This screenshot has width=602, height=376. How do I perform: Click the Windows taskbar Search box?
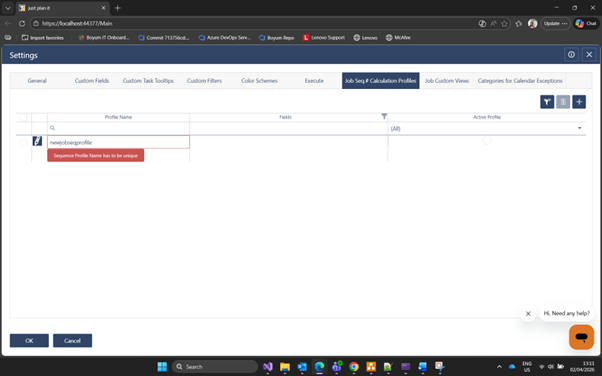click(x=215, y=367)
